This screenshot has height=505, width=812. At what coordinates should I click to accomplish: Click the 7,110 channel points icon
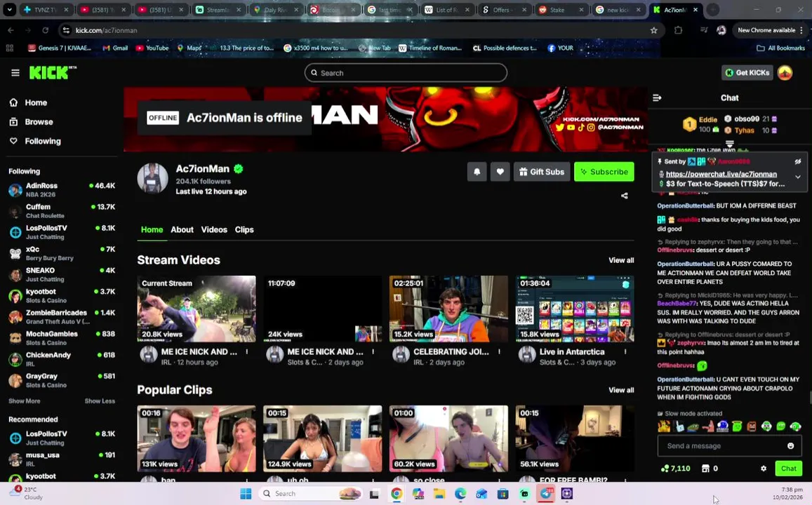pos(665,469)
